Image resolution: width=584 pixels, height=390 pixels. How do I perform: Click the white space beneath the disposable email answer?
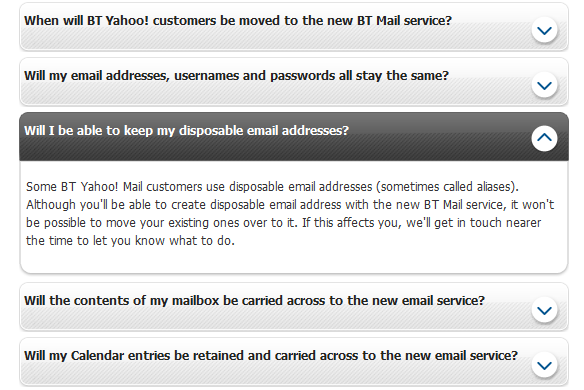[x=294, y=260]
